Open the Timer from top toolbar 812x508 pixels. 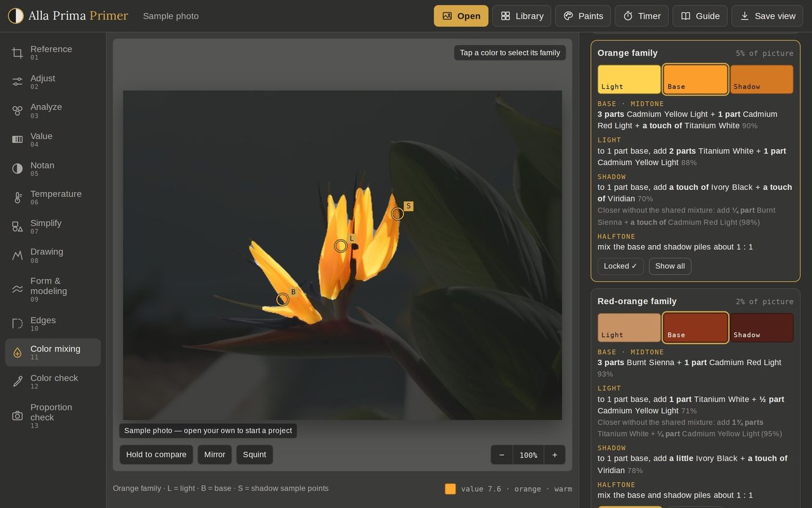tap(641, 16)
